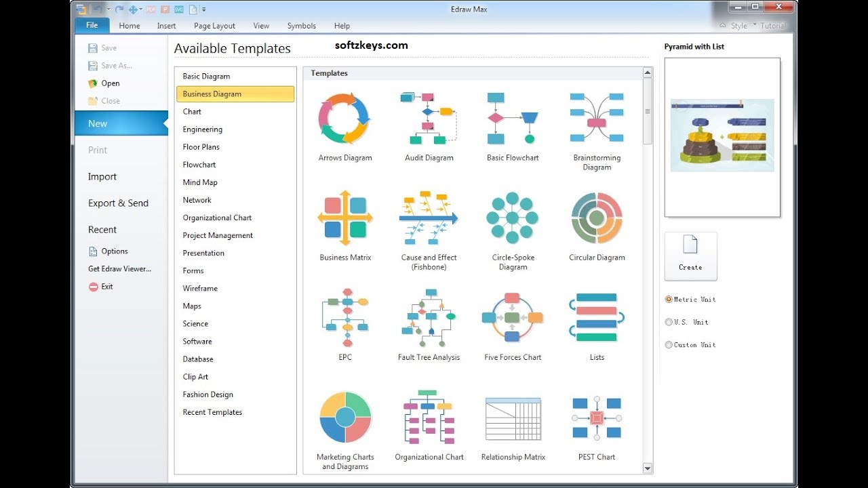The height and width of the screenshot is (488, 868).
Task: Click Get Edraw Viewer link
Action: (x=119, y=268)
